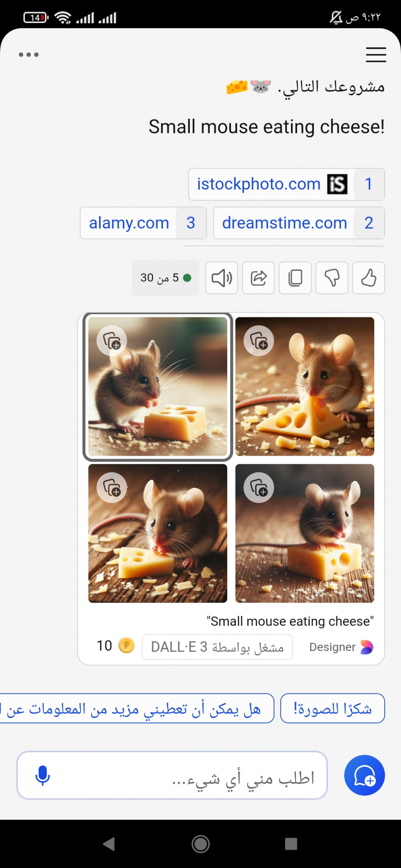Tap the "Small mouse eating cheese!" message text
The width and height of the screenshot is (401, 868).
pos(267,127)
